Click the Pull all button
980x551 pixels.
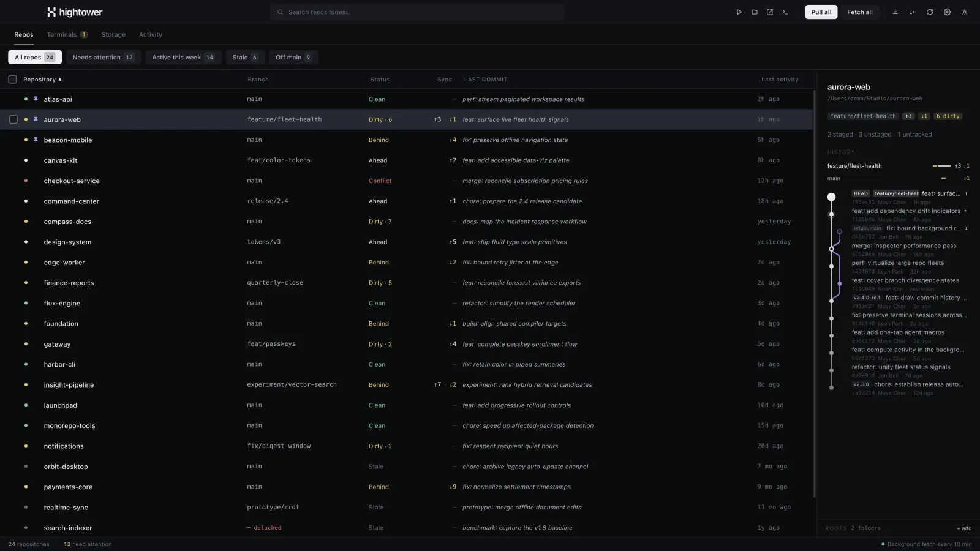point(821,12)
